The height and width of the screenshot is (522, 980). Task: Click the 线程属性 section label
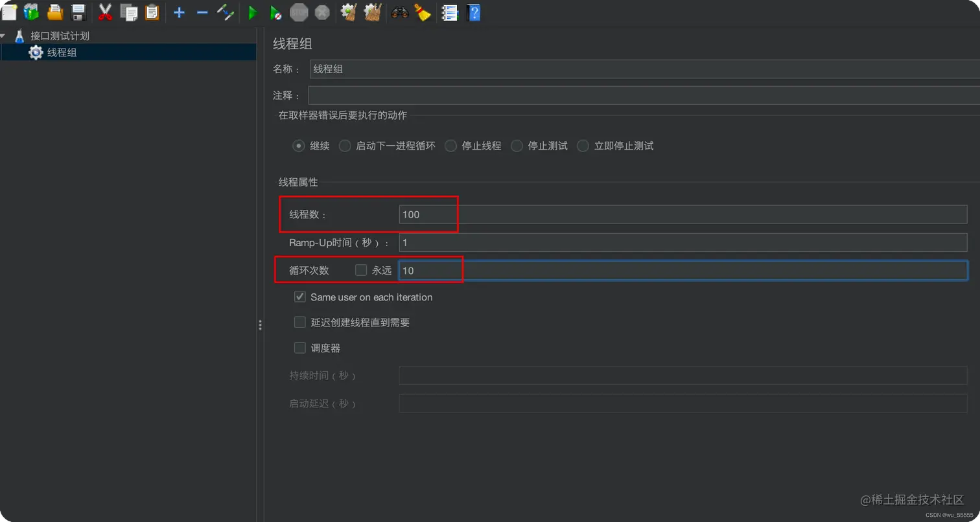pyautogui.click(x=298, y=183)
